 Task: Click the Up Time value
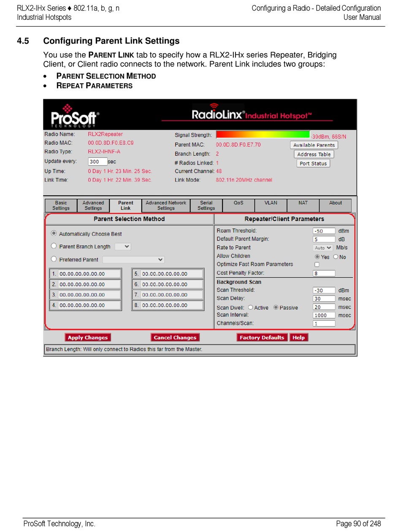point(120,171)
